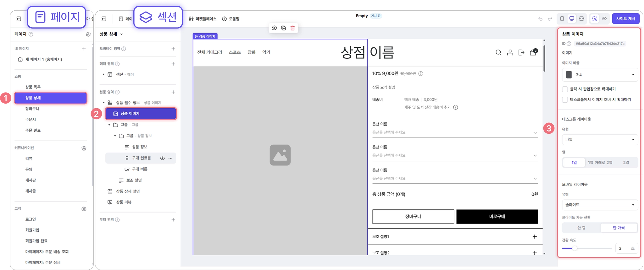Open the mobile layout 유형 dropdown showing 슬라이드
Screen dimensions: 644x270
click(600, 205)
